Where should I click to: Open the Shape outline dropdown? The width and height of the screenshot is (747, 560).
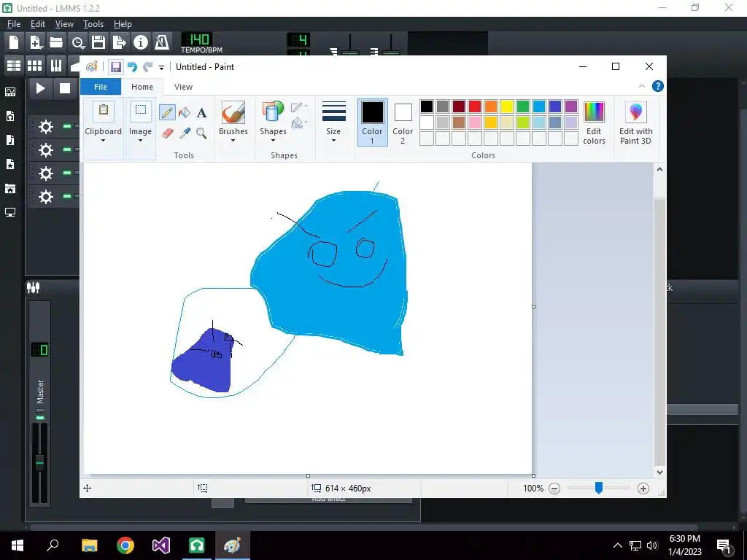click(x=299, y=107)
